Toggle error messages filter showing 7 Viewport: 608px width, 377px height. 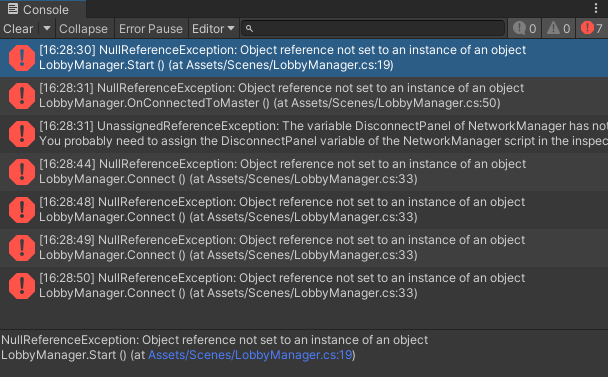tap(592, 28)
